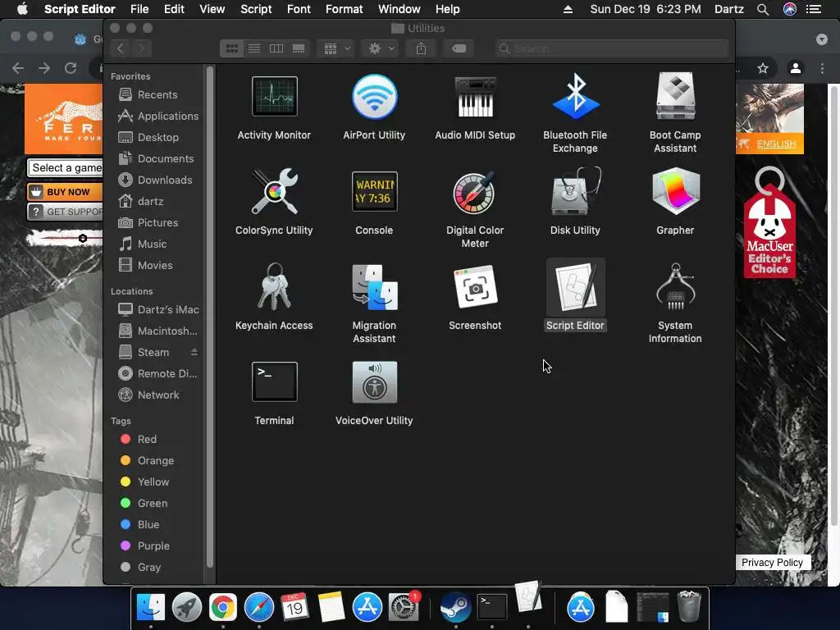Select the Bluetooth File Exchange icon
Image resolution: width=840 pixels, height=630 pixels.
point(575,97)
